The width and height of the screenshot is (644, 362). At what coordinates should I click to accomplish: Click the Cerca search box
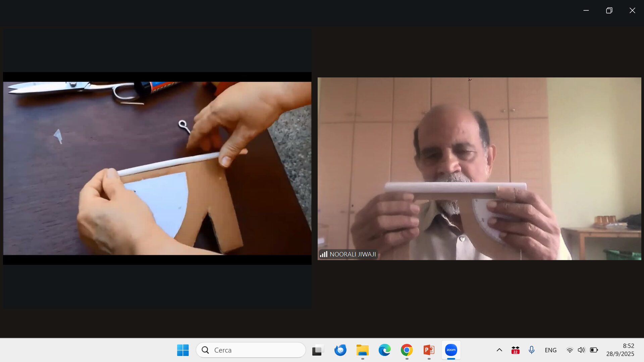pos(251,350)
